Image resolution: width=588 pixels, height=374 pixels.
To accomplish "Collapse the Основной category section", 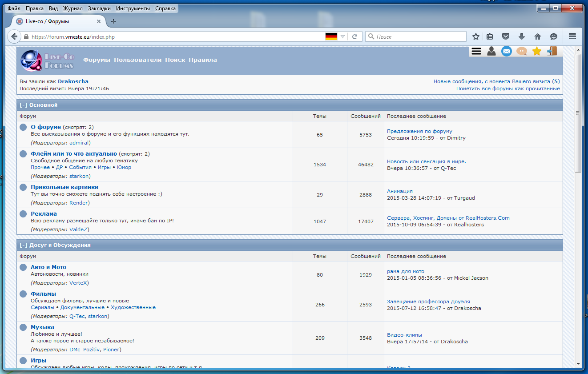I will pos(24,105).
